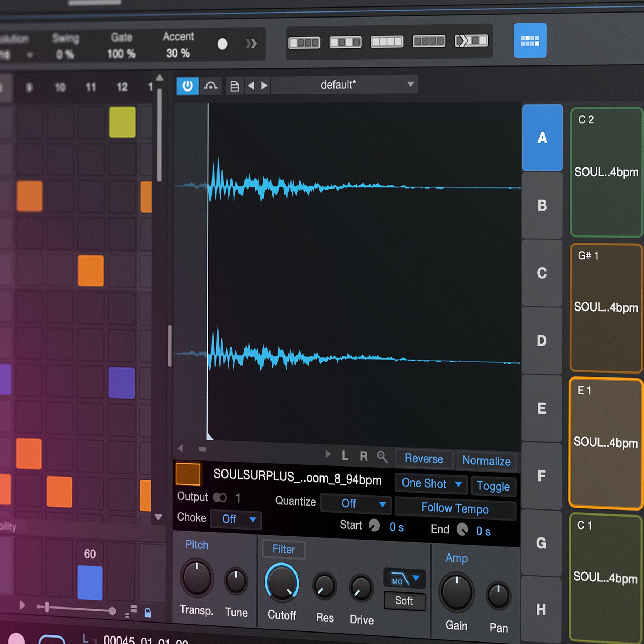Screen dimensions: 644x644
Task: Click the Normalize button
Action: [x=486, y=461]
